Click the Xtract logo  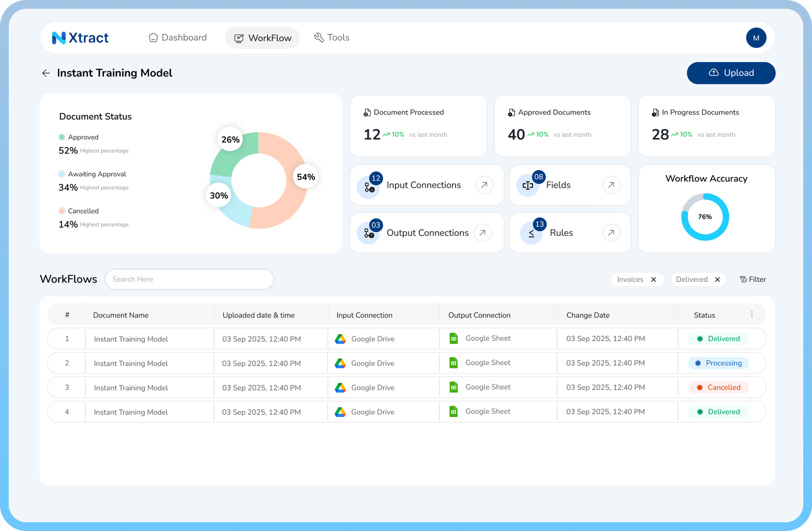pos(80,38)
